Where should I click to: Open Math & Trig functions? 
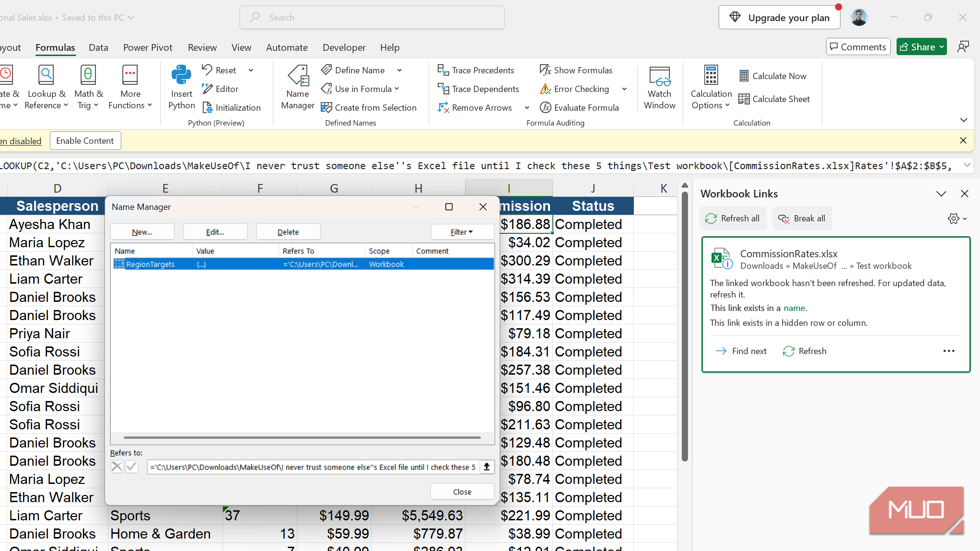88,87
